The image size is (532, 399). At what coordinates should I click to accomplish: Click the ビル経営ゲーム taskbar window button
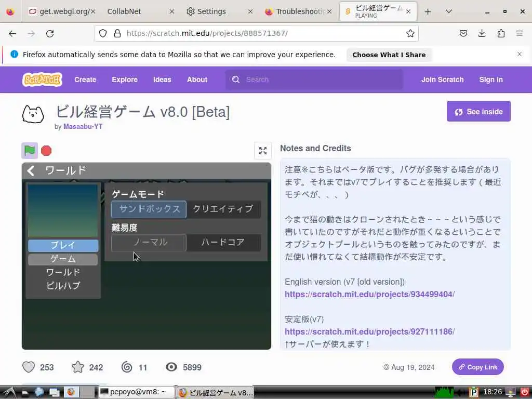(x=216, y=393)
